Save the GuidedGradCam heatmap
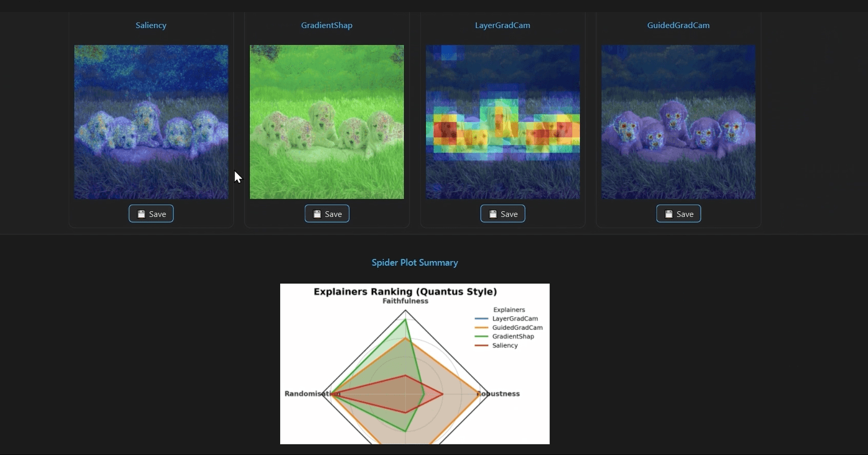 coord(678,214)
